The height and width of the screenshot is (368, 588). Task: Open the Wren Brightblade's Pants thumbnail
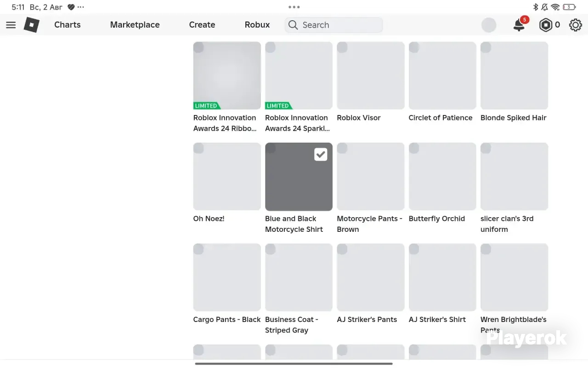click(x=514, y=277)
